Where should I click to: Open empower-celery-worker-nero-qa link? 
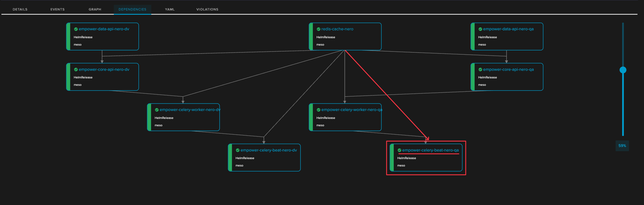[x=352, y=110]
